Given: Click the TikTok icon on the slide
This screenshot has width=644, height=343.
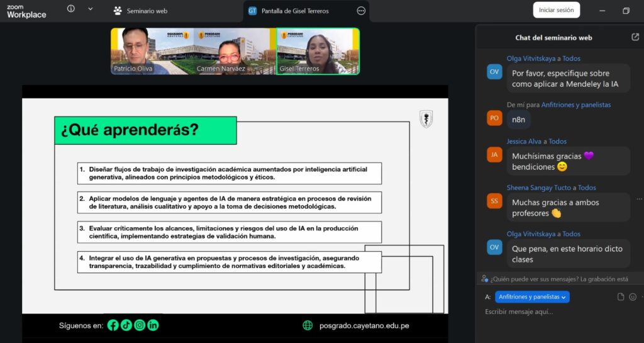Looking at the screenshot, I should tap(126, 325).
